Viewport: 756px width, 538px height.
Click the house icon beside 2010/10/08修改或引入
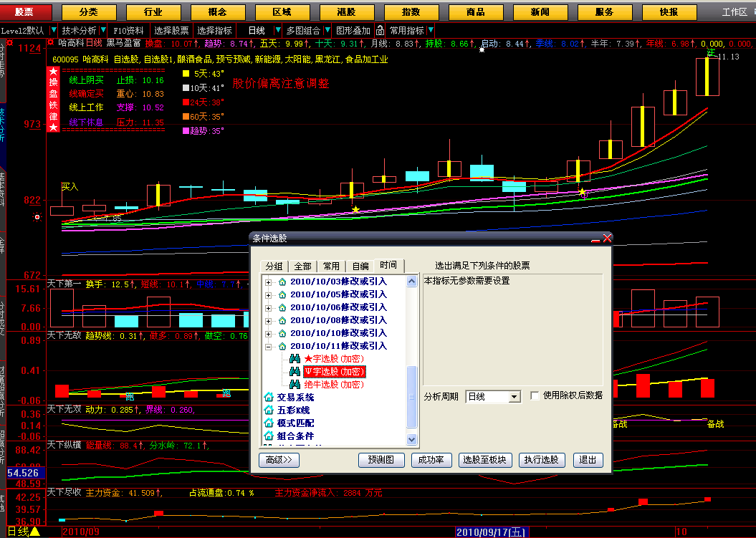point(282,321)
